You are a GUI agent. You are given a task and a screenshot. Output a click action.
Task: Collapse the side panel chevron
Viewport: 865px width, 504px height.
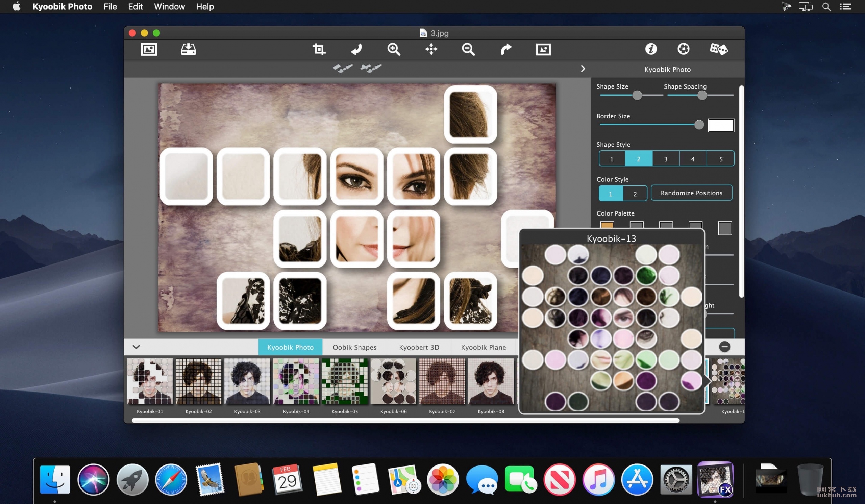[583, 69]
